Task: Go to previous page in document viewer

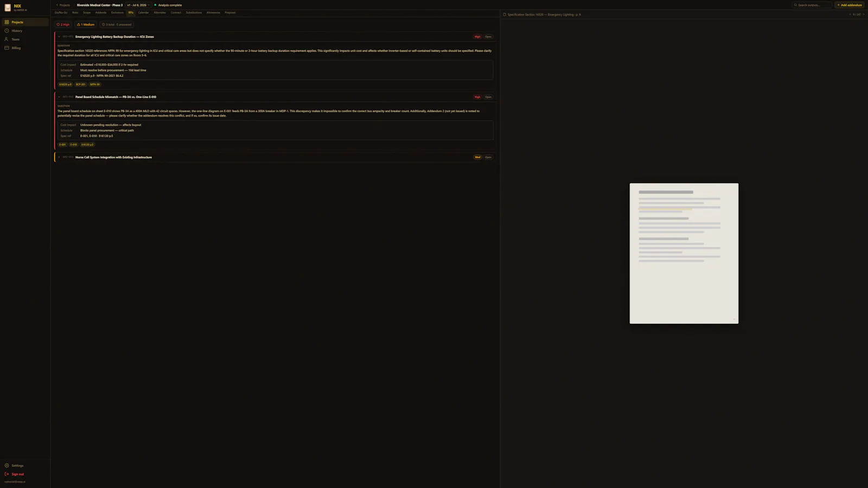Action: [850, 15]
